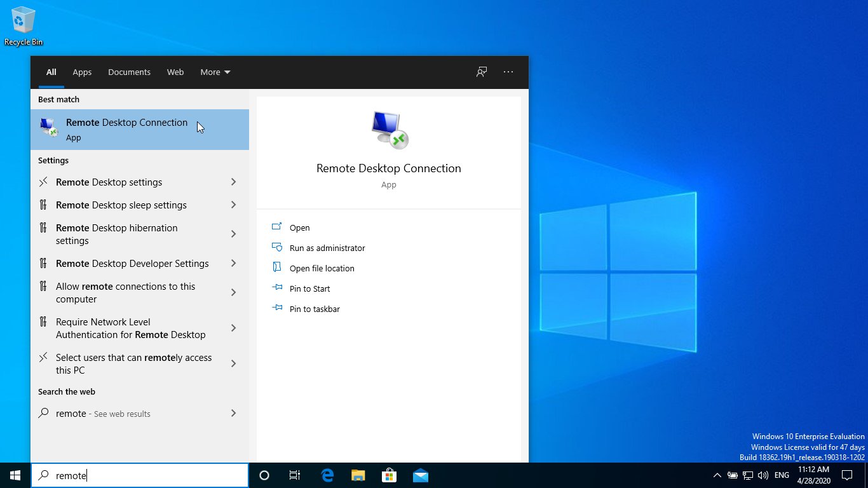Switch to the All tab
Screen dimensions: 868x488
51,72
